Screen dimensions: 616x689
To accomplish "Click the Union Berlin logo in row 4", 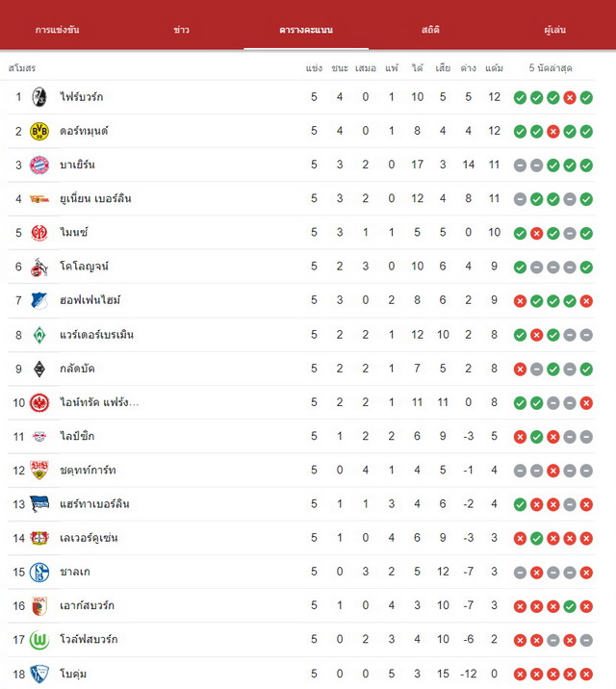I will pos(39,199).
